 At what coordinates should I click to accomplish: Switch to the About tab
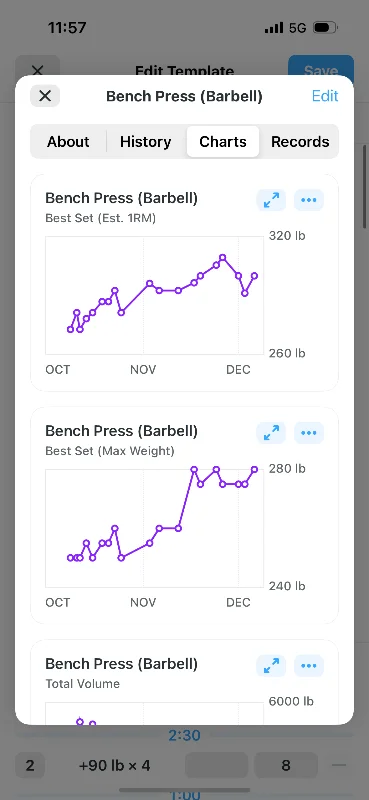click(68, 141)
